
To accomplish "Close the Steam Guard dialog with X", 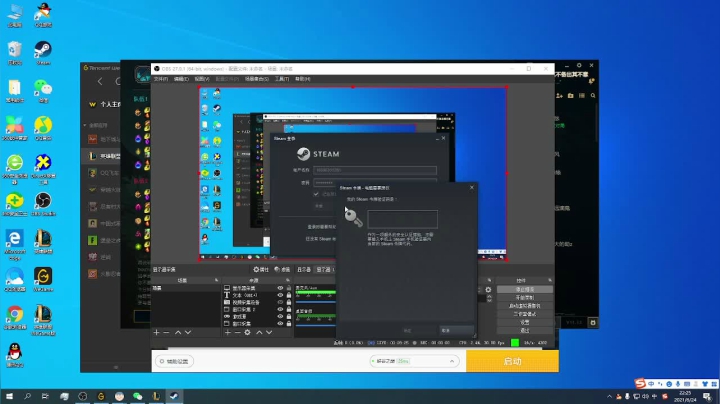I will [472, 187].
